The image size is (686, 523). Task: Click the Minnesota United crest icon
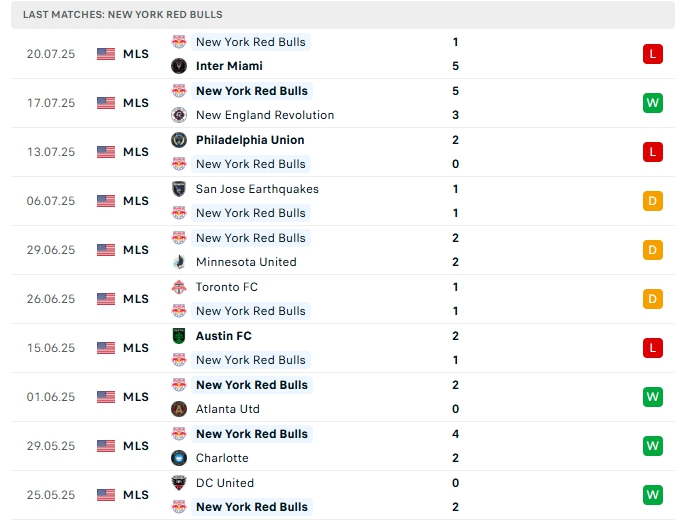pos(179,262)
